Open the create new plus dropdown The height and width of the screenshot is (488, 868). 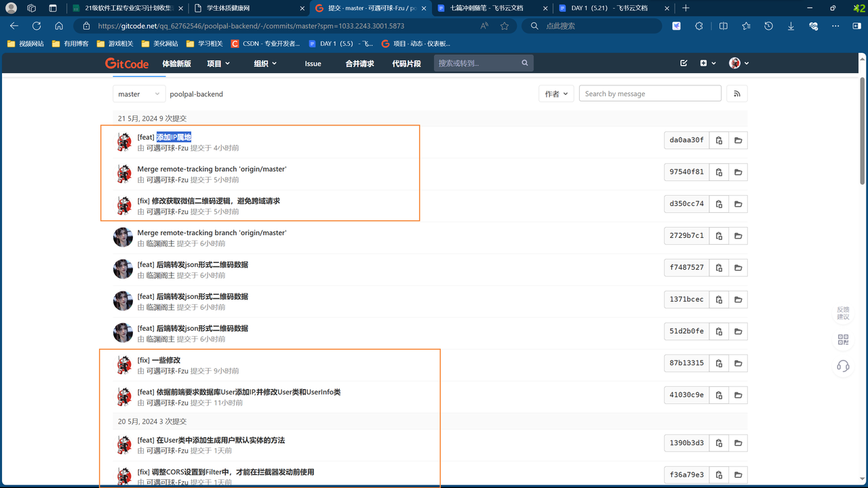[x=707, y=63]
